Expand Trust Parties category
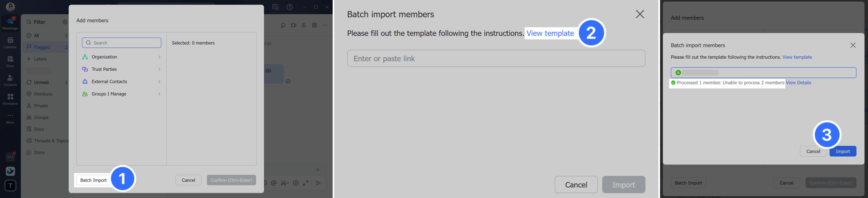 (121, 69)
